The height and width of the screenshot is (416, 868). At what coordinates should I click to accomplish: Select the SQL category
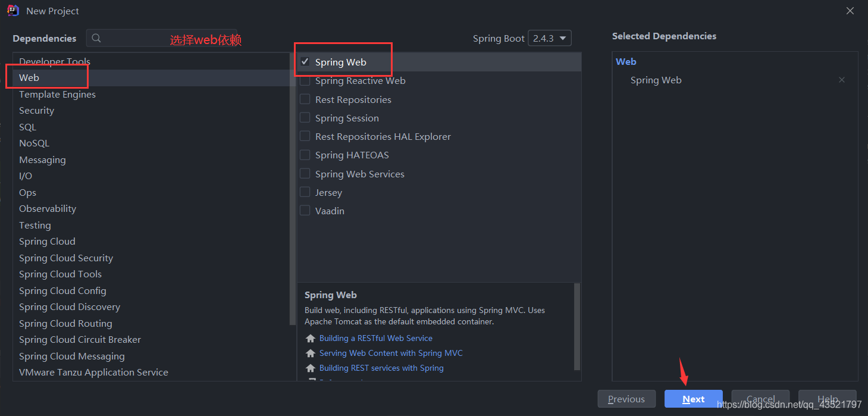click(x=151, y=127)
